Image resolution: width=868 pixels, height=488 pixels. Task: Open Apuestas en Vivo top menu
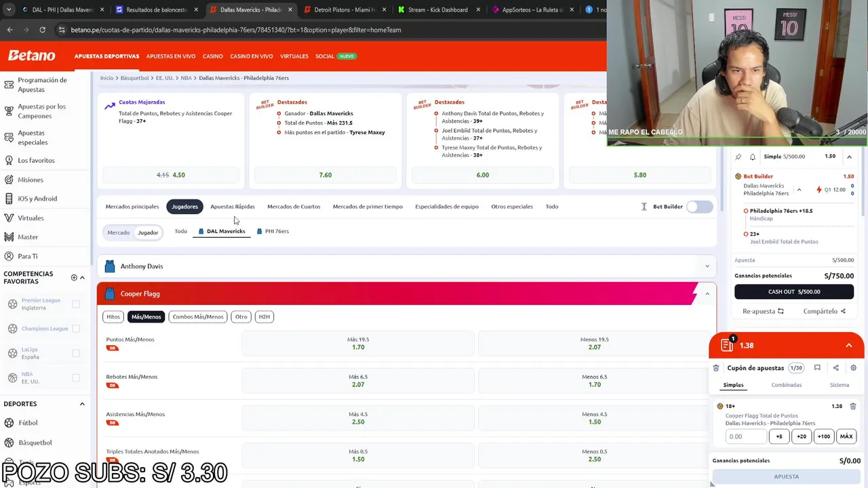(x=171, y=56)
